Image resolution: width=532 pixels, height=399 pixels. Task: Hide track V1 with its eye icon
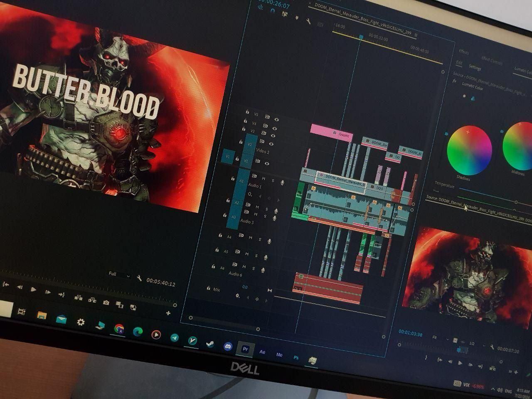click(267, 163)
